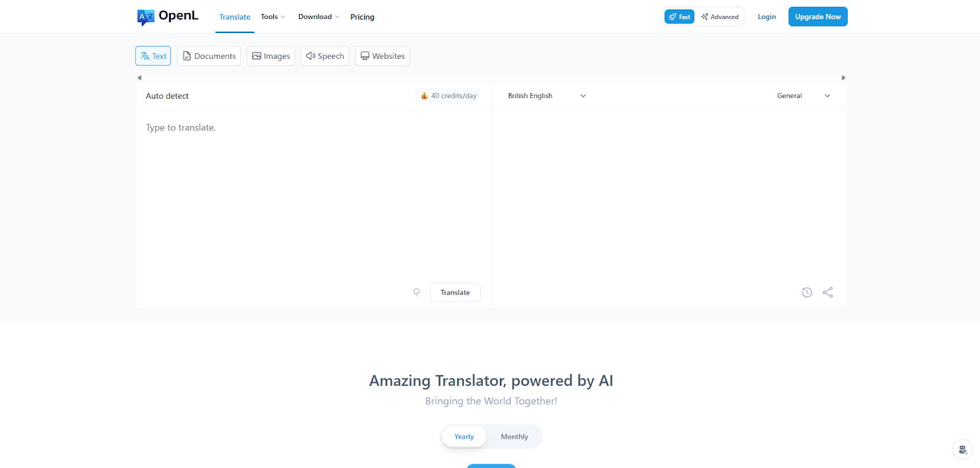Open the Download menu

point(318,17)
